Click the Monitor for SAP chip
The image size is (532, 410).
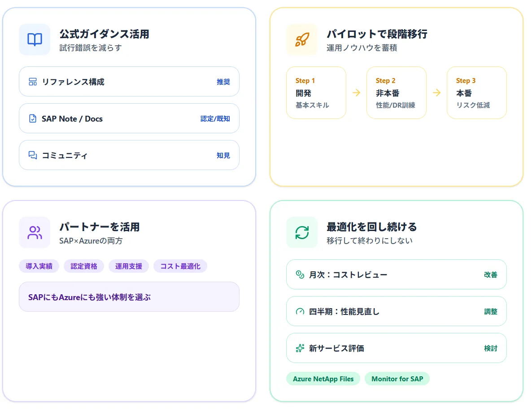tap(397, 379)
